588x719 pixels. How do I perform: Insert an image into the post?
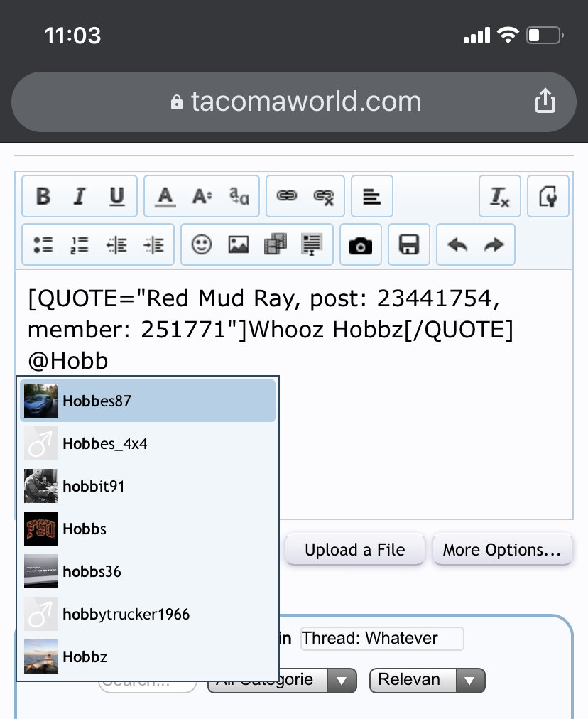pos(239,245)
